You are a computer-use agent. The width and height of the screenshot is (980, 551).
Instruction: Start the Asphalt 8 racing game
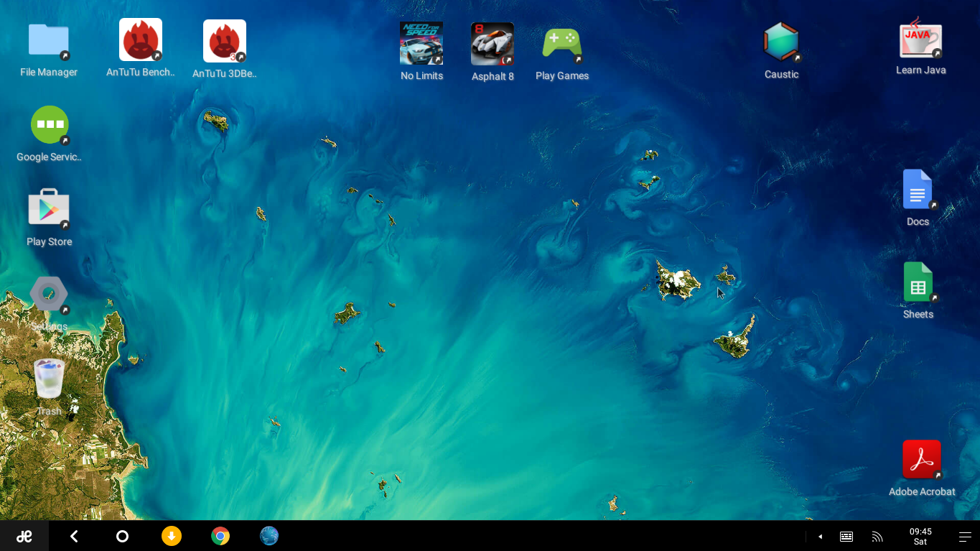click(493, 44)
